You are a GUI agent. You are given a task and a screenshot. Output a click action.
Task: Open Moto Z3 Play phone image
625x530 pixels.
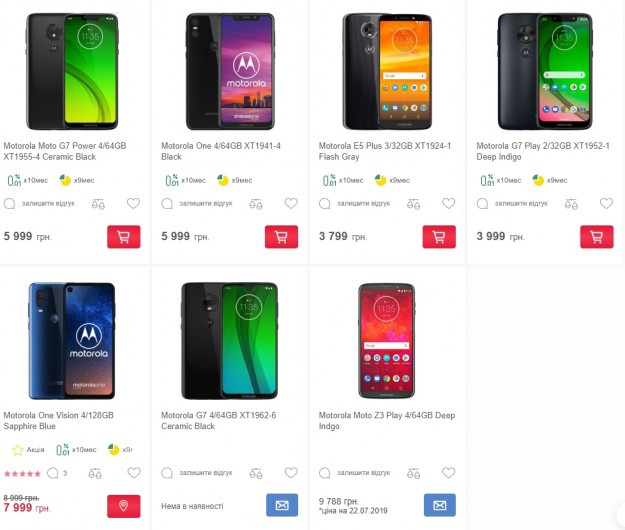[387, 341]
